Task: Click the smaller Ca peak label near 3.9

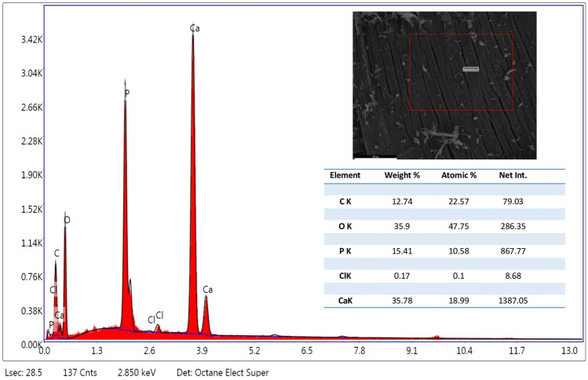Action: (208, 290)
